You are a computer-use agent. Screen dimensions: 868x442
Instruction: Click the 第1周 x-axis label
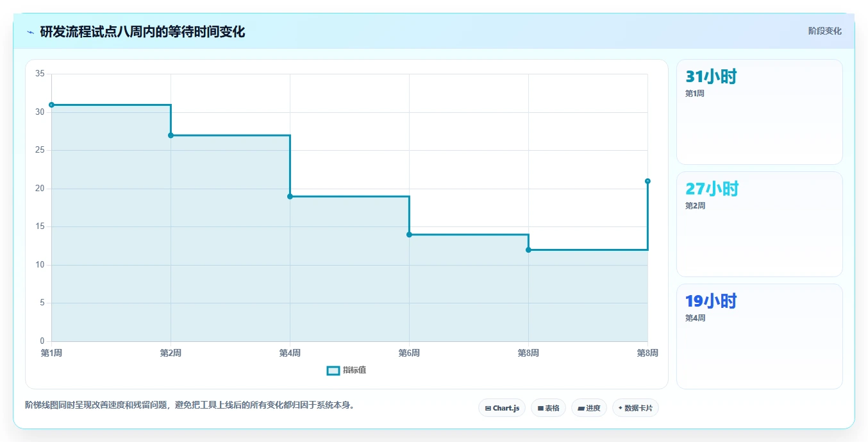(x=51, y=353)
